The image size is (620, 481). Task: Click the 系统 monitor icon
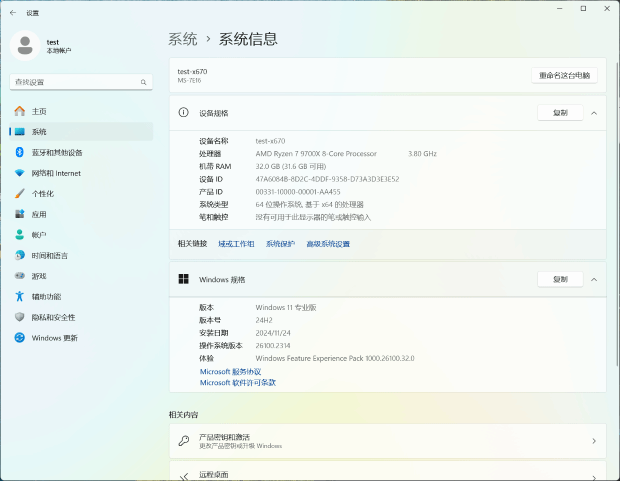[x=19, y=132]
